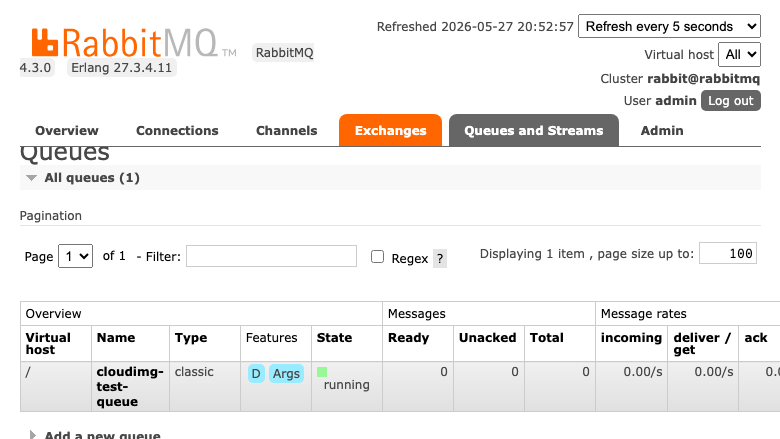Viewport: 780px width, 439px height.
Task: Log out of the admin account
Action: 730,100
